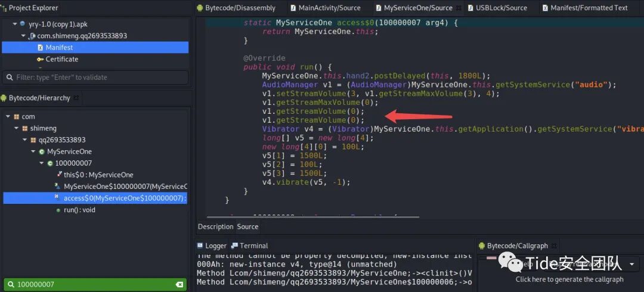Click the green method dot beside run() : void

(58, 210)
